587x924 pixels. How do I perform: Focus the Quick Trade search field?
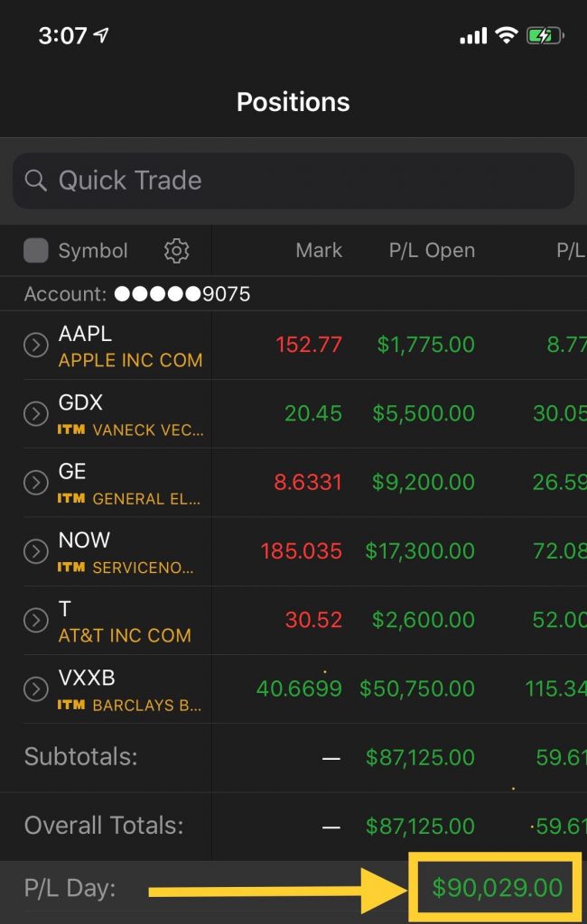(293, 180)
